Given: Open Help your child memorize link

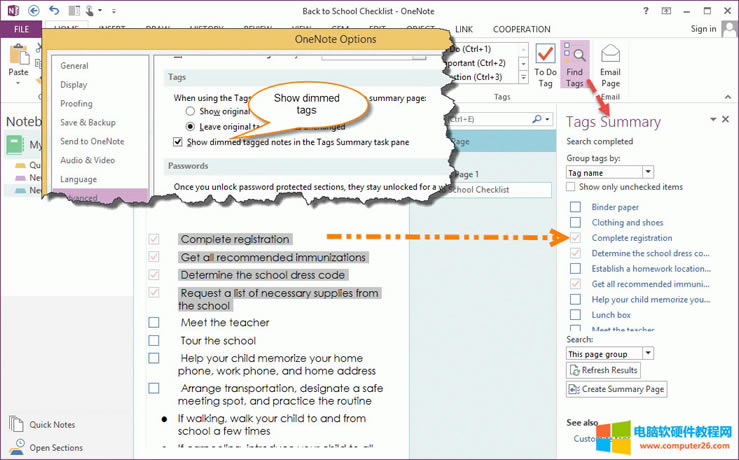Looking at the screenshot, I should (x=650, y=299).
